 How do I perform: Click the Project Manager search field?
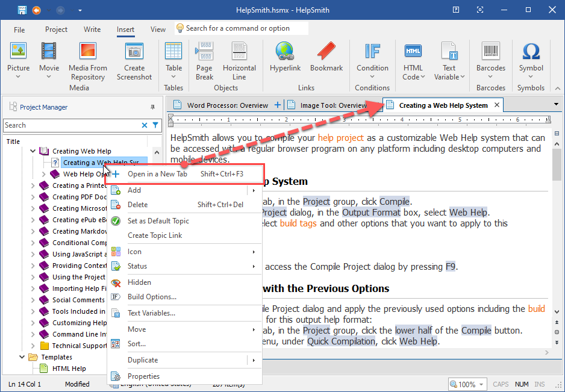[x=72, y=125]
